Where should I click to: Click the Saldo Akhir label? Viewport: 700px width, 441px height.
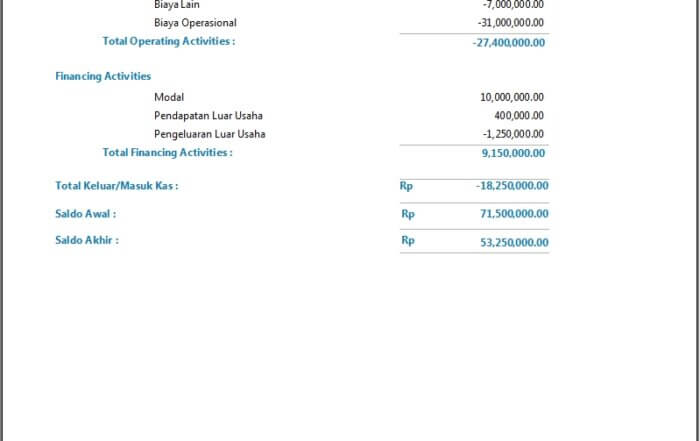coord(87,240)
